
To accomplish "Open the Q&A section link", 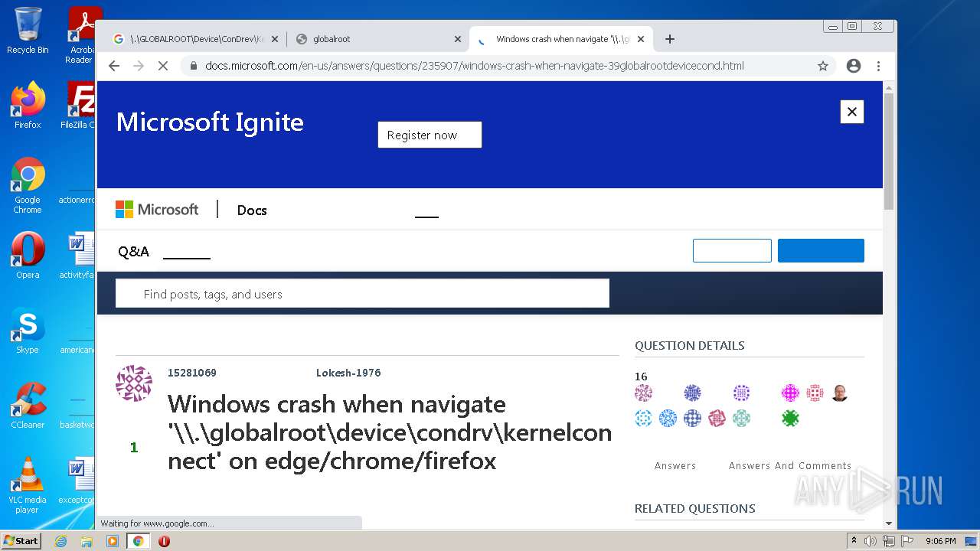I will point(133,252).
